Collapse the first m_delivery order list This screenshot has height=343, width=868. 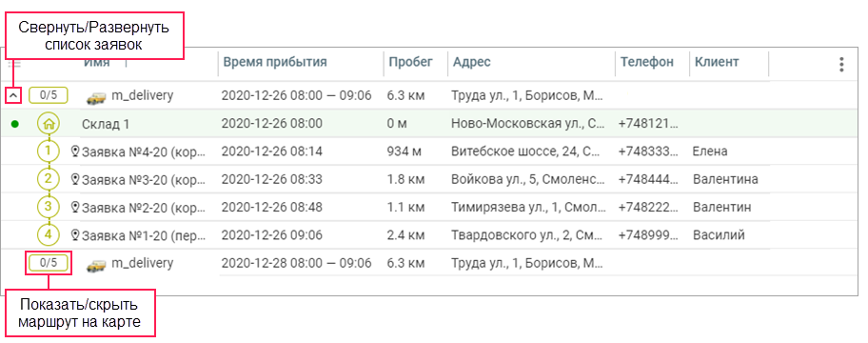pyautogui.click(x=14, y=96)
